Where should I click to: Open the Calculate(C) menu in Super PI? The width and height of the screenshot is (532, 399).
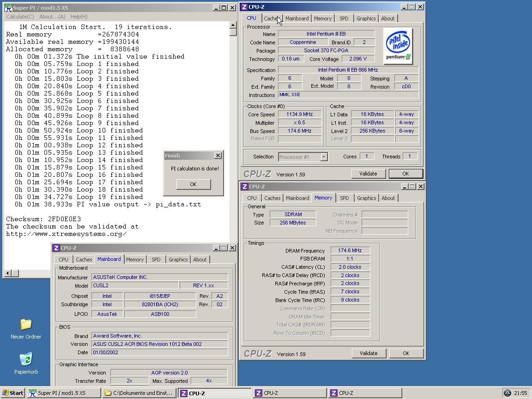click(20, 17)
